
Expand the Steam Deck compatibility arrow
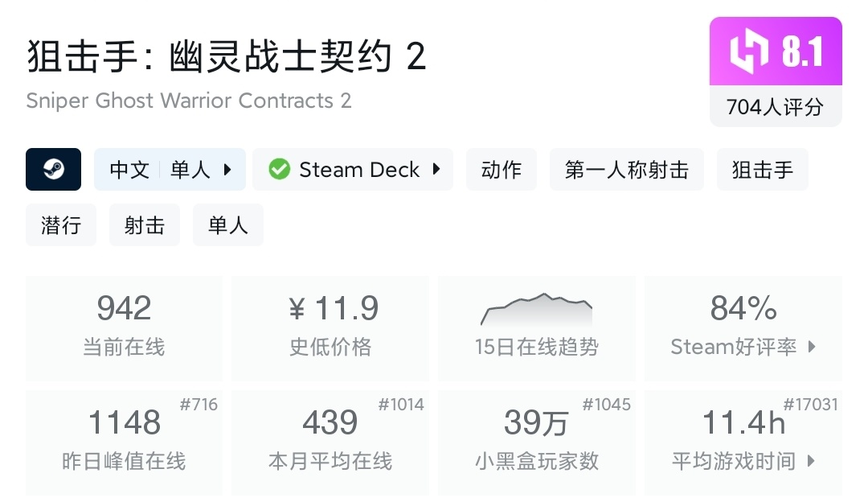436,170
